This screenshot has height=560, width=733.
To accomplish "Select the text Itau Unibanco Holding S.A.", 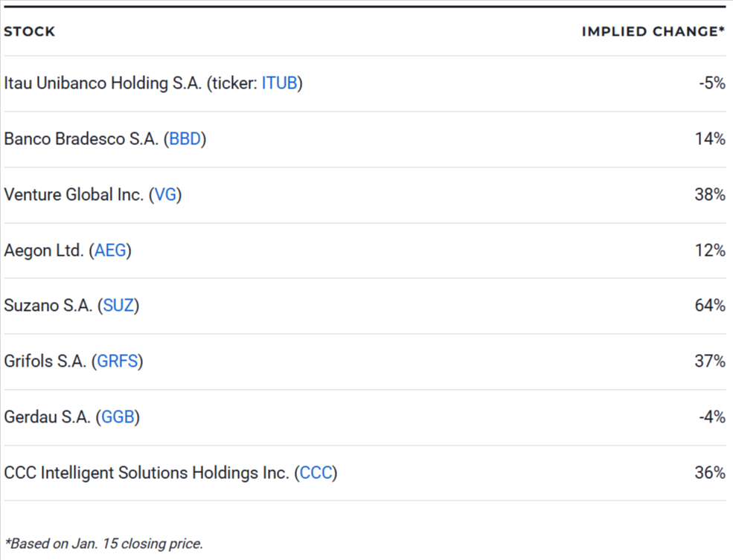I will [x=103, y=83].
